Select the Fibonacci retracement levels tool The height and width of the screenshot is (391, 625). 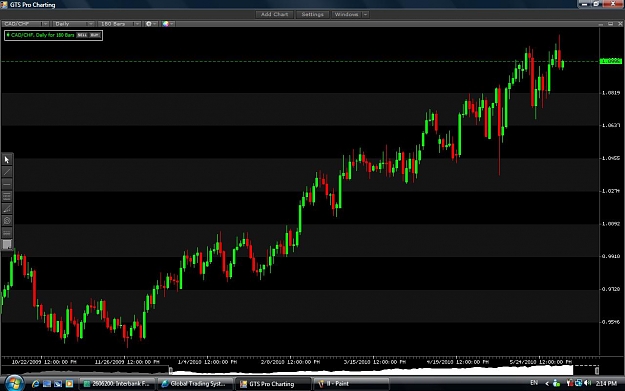click(7, 196)
